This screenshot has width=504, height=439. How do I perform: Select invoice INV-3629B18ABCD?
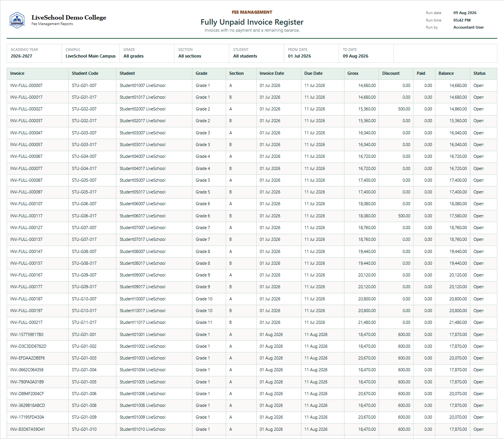(27, 405)
